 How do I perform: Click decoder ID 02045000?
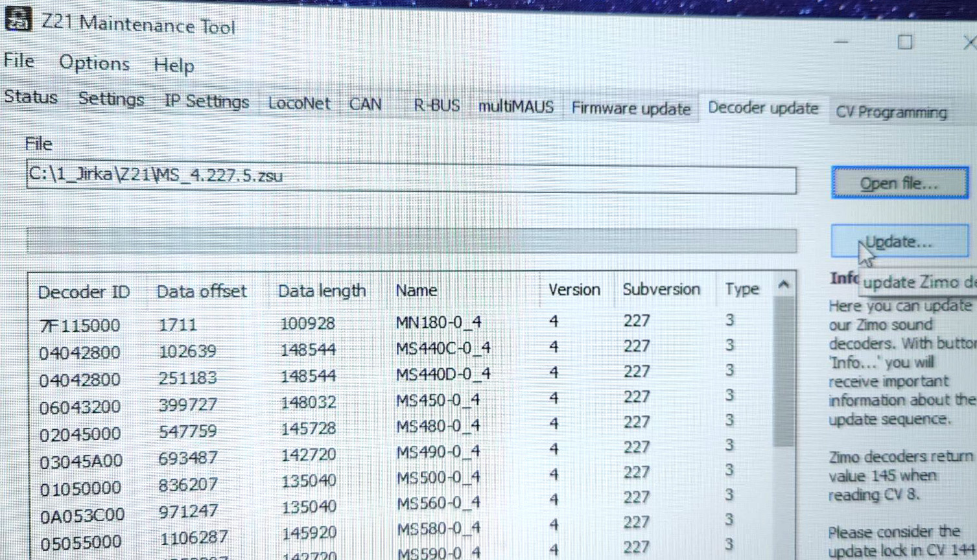(x=80, y=434)
